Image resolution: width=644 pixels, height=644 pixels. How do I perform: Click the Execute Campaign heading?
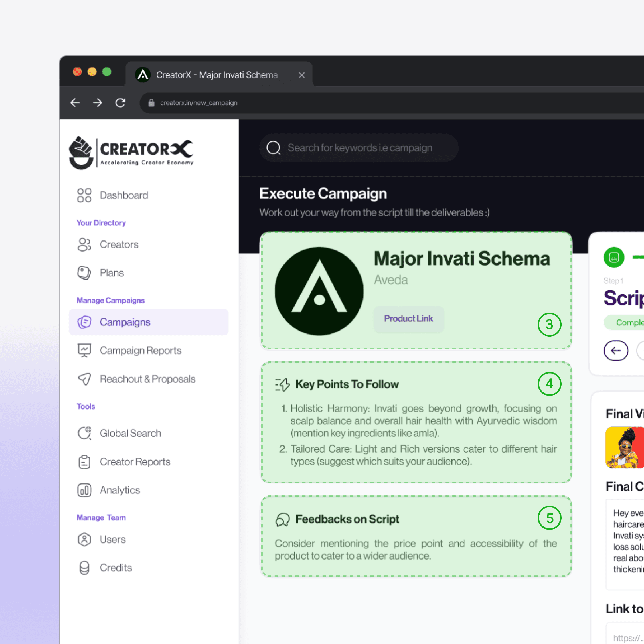[x=323, y=194]
